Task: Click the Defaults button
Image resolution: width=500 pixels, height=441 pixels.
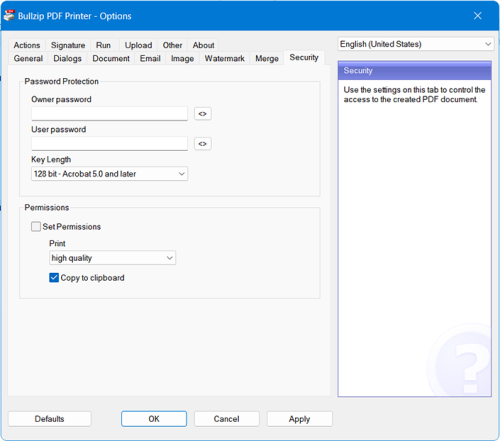Action: point(50,419)
